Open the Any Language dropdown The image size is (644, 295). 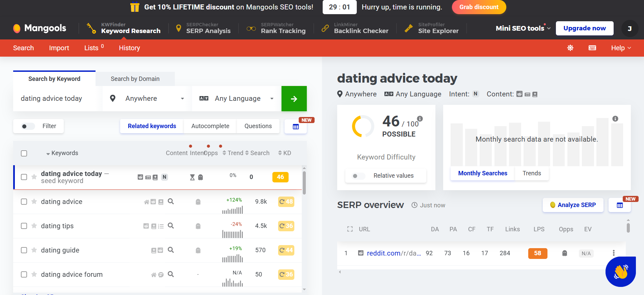point(237,98)
